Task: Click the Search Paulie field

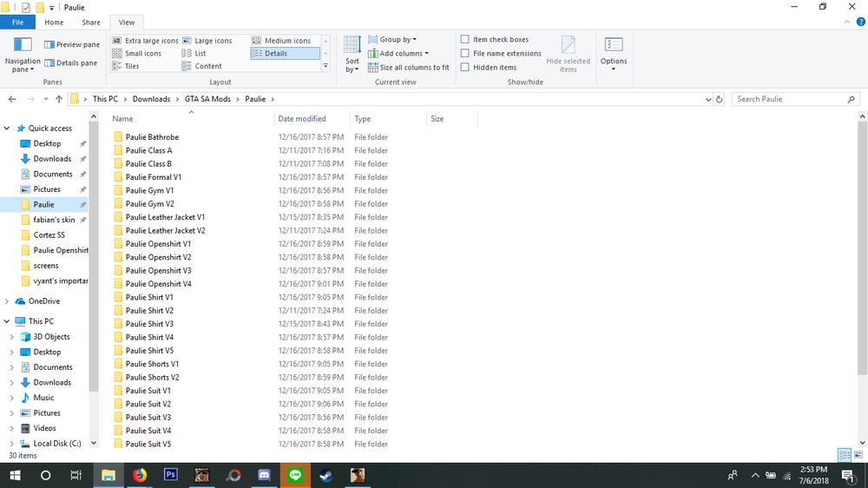Action: (795, 99)
